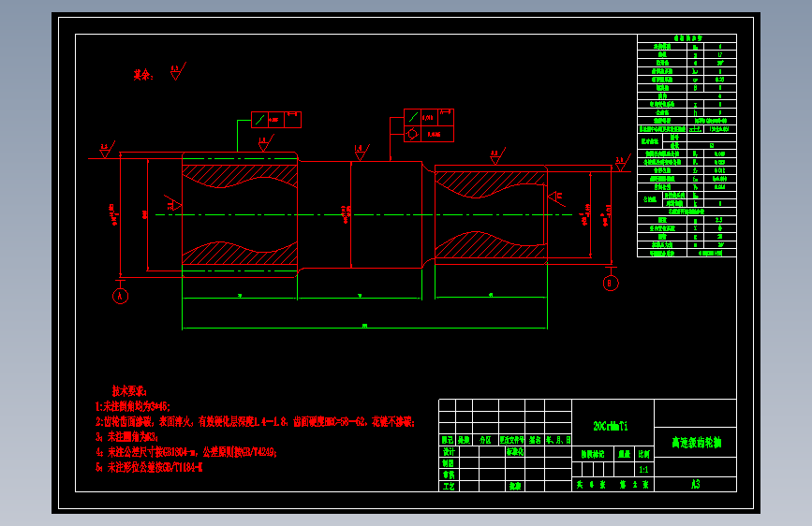Select scale value 1:1
Screen dimensions: 812x526
click(x=643, y=470)
